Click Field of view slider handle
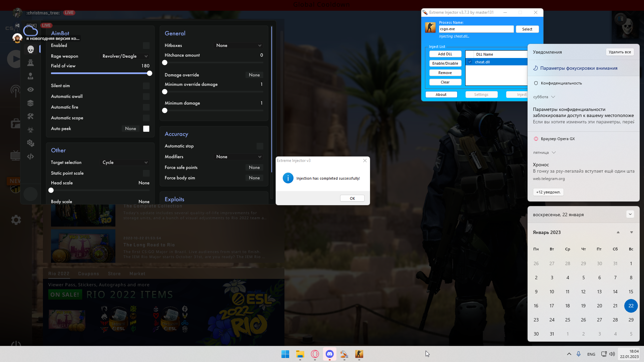The height and width of the screenshot is (362, 644). pyautogui.click(x=150, y=73)
